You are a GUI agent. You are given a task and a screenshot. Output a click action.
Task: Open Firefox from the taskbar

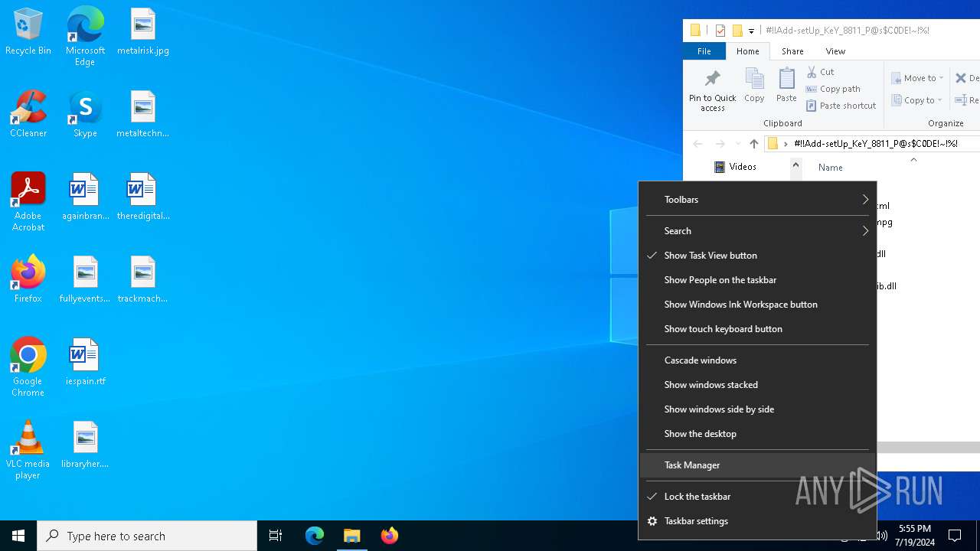(x=390, y=536)
